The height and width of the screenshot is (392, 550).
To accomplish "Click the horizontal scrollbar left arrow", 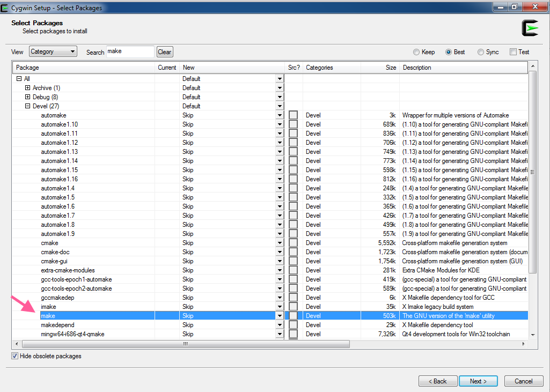I will pyautogui.click(x=17, y=344).
